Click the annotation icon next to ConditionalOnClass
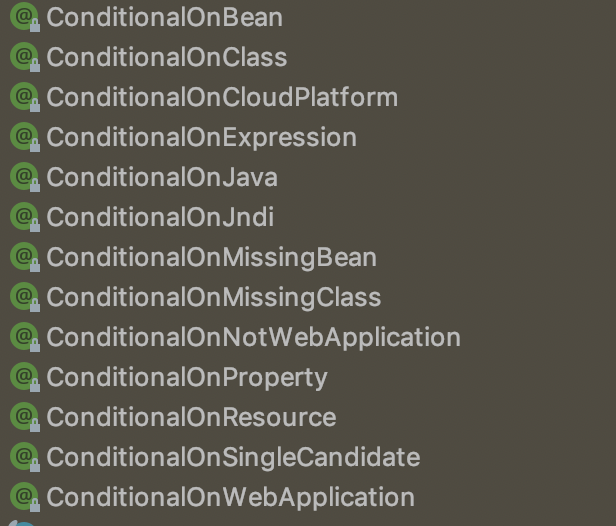This screenshot has width=616, height=526. point(22,57)
